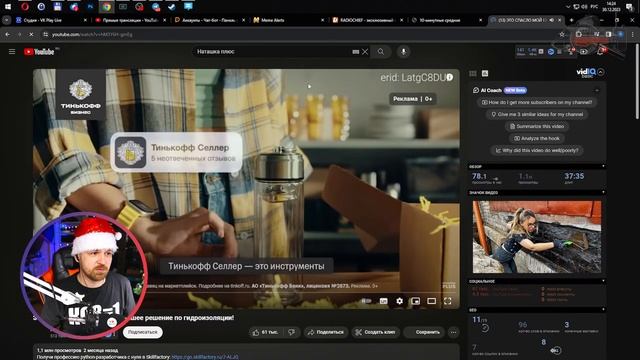The image size is (640, 360).
Task: Go back in browser
Action: 8,35
